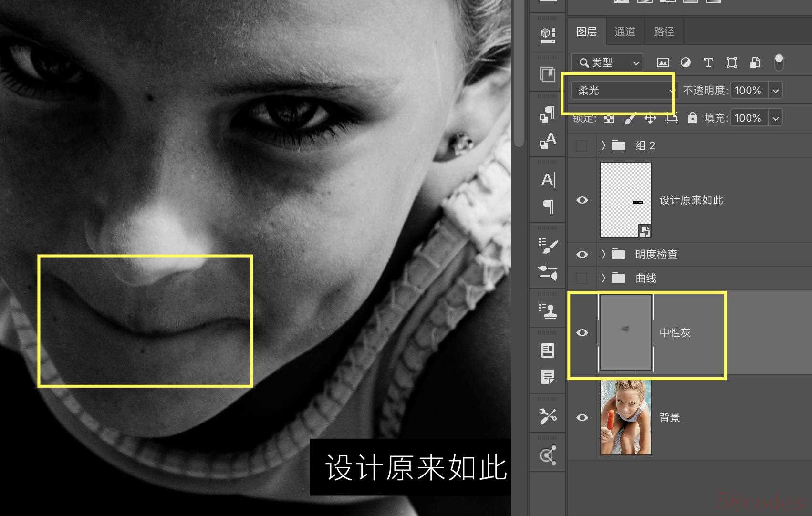Click the 填充 label

click(x=716, y=118)
